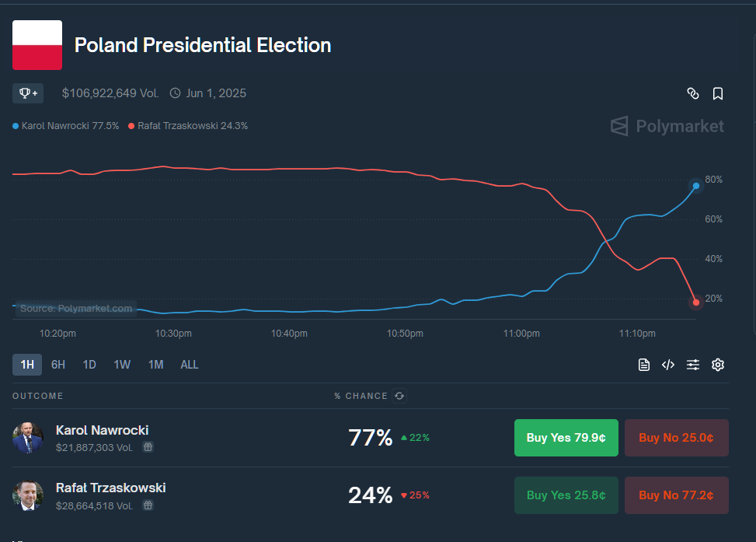Bookmark the Poland Presidential Election market
The height and width of the screenshot is (542, 756).
718,93
